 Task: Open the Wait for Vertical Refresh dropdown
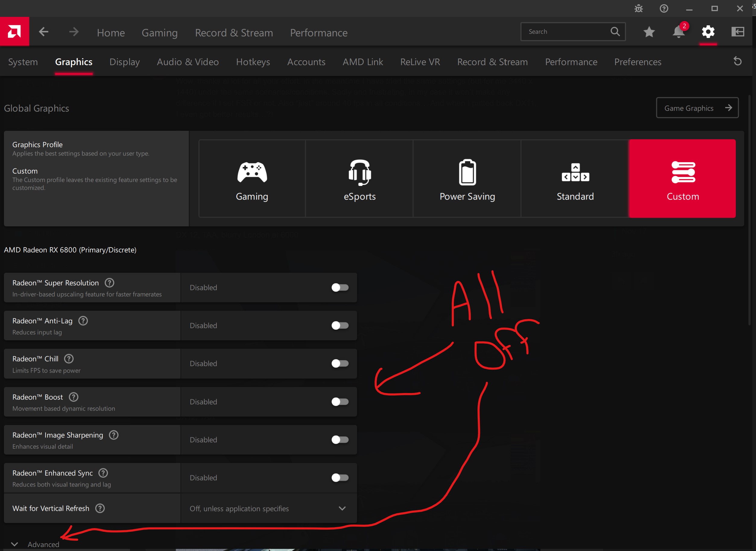(x=342, y=508)
